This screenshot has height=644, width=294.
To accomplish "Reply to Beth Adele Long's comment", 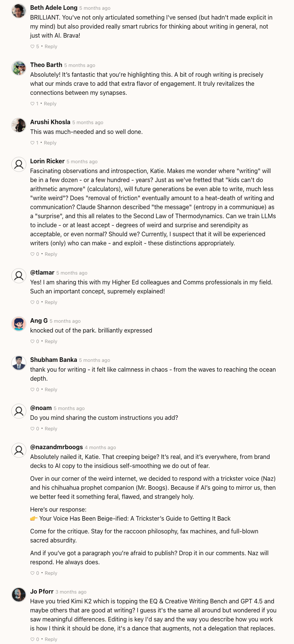I will click(51, 47).
